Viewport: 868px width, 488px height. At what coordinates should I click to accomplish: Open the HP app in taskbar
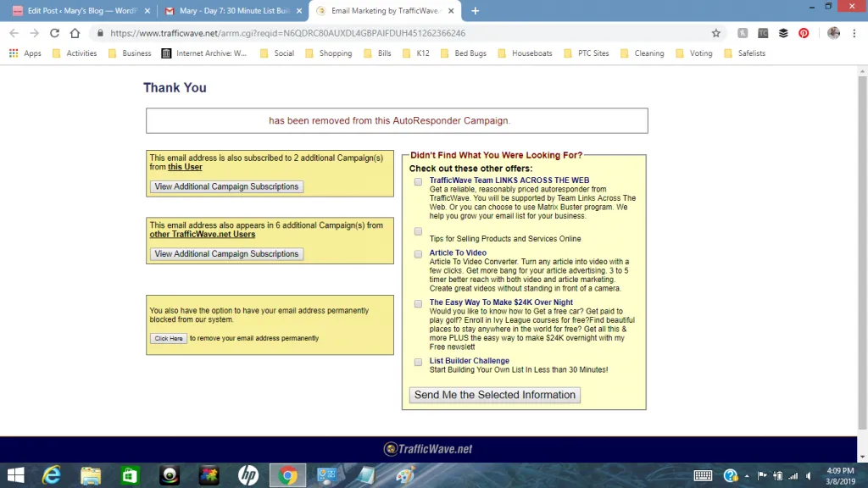[x=248, y=475]
